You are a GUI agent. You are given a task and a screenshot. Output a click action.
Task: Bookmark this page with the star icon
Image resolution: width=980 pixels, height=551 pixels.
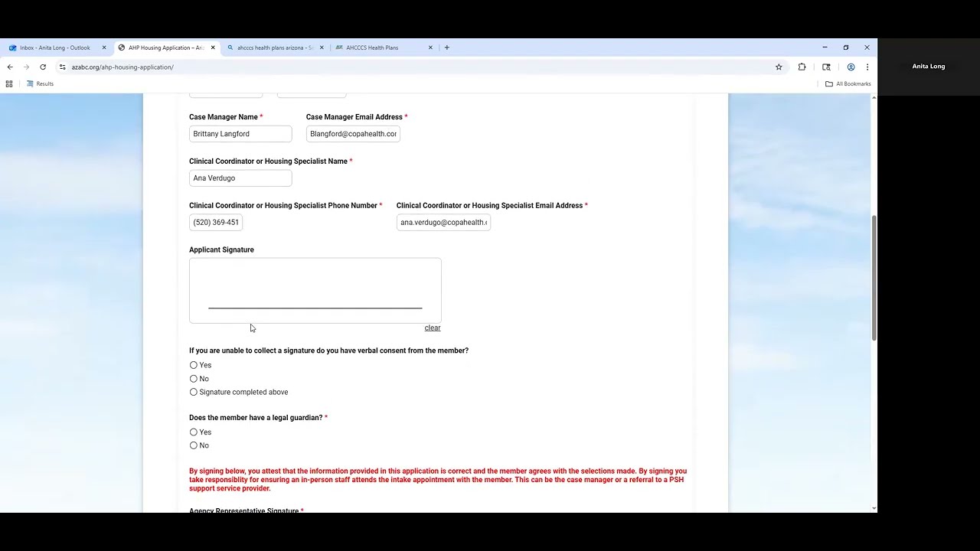(779, 67)
